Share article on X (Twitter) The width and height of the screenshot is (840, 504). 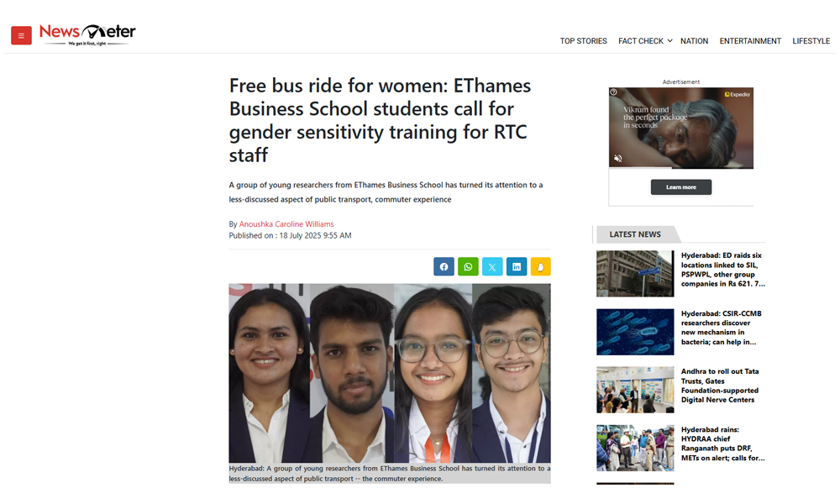492,267
